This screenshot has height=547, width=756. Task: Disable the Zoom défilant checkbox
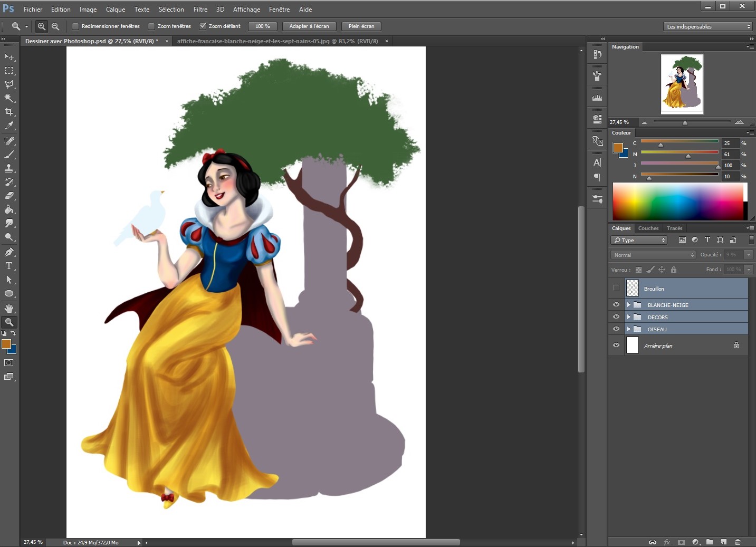pos(203,26)
